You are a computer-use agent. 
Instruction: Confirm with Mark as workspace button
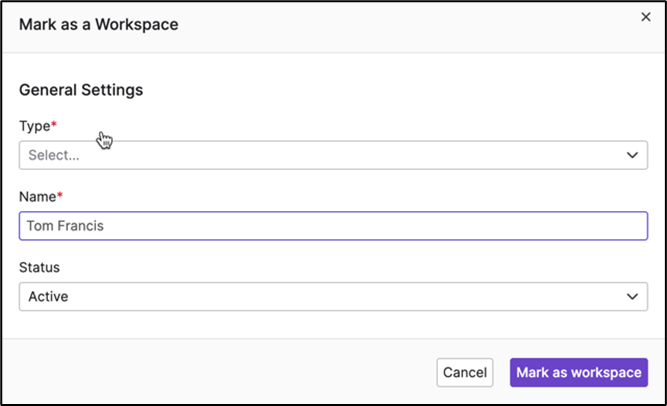(579, 372)
